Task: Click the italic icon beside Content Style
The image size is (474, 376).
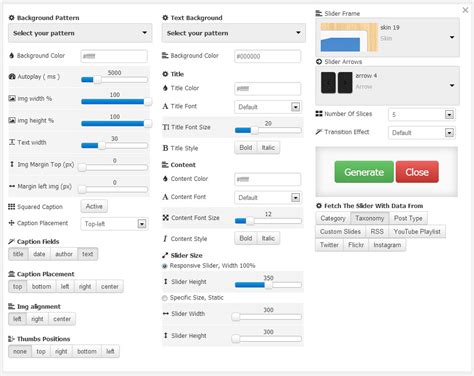Action: coord(165,239)
